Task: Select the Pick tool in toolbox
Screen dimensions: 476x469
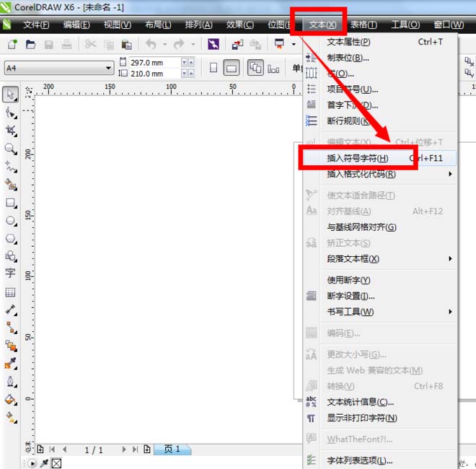Action: [11, 95]
